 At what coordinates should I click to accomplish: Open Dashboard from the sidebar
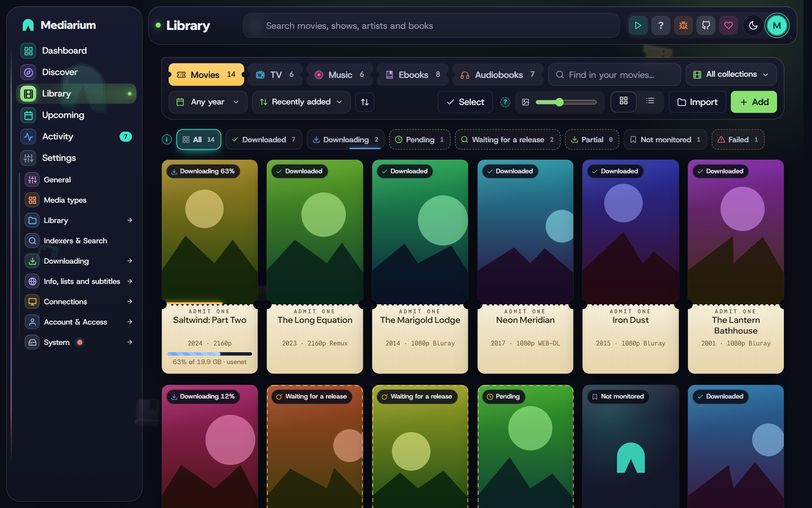(76, 51)
